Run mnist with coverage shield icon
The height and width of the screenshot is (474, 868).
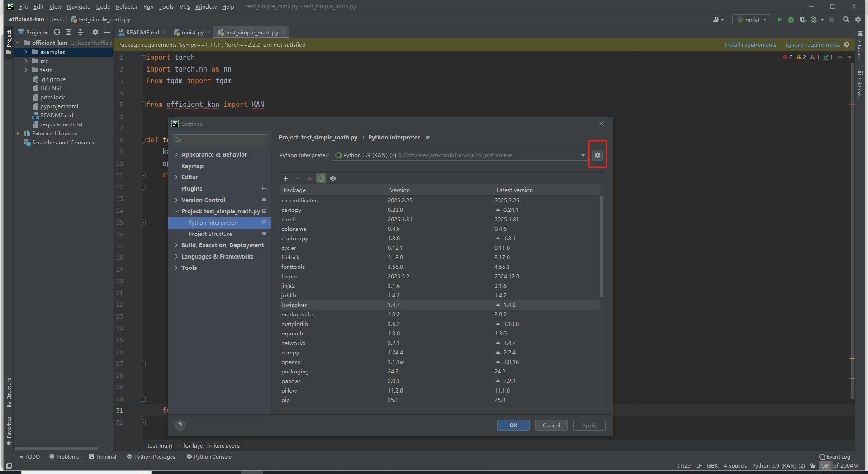coord(802,19)
